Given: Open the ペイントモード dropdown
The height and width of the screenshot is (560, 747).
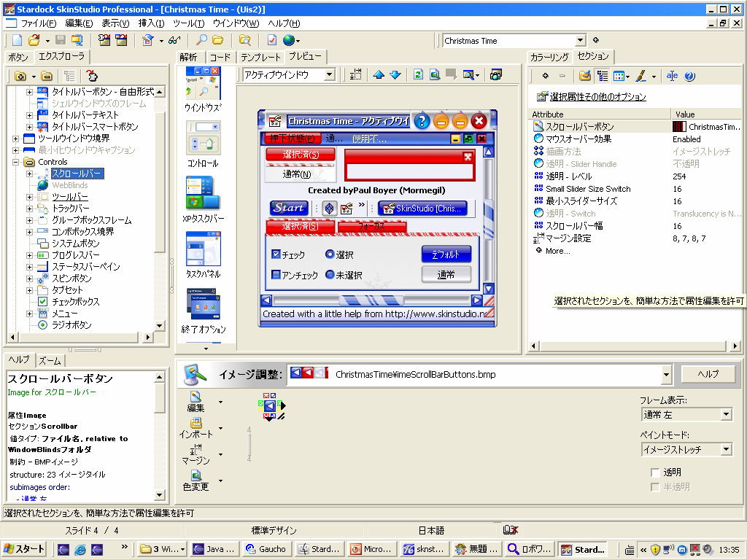Looking at the screenshot, I should (x=726, y=449).
